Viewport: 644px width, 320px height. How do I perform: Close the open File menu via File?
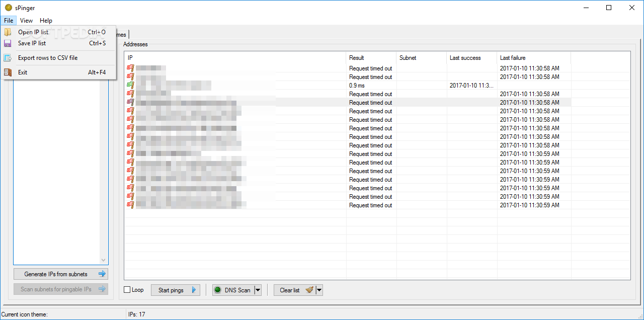(x=9, y=21)
